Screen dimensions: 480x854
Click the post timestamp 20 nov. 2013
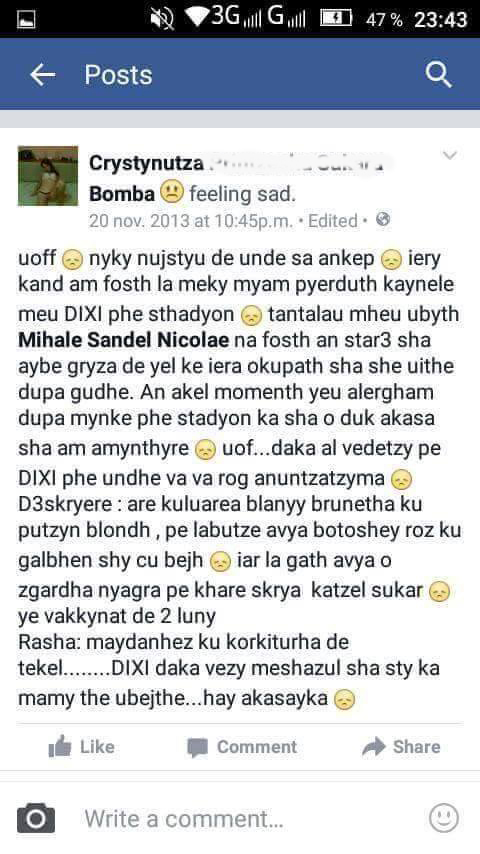[190, 221]
